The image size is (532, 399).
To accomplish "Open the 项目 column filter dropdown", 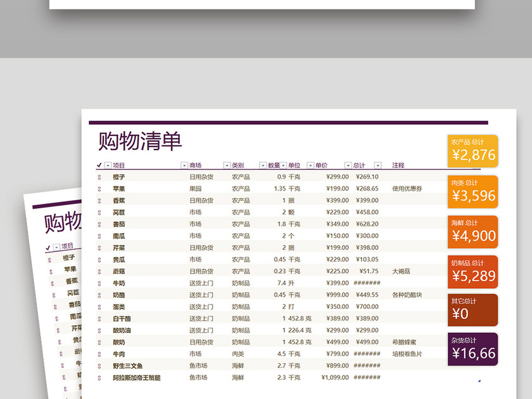I will tap(107, 165).
